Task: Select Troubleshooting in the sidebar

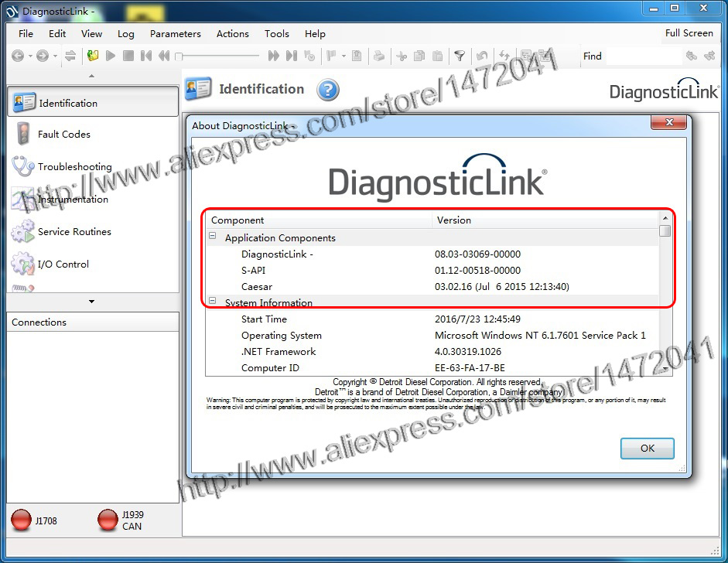Action: 74,167
